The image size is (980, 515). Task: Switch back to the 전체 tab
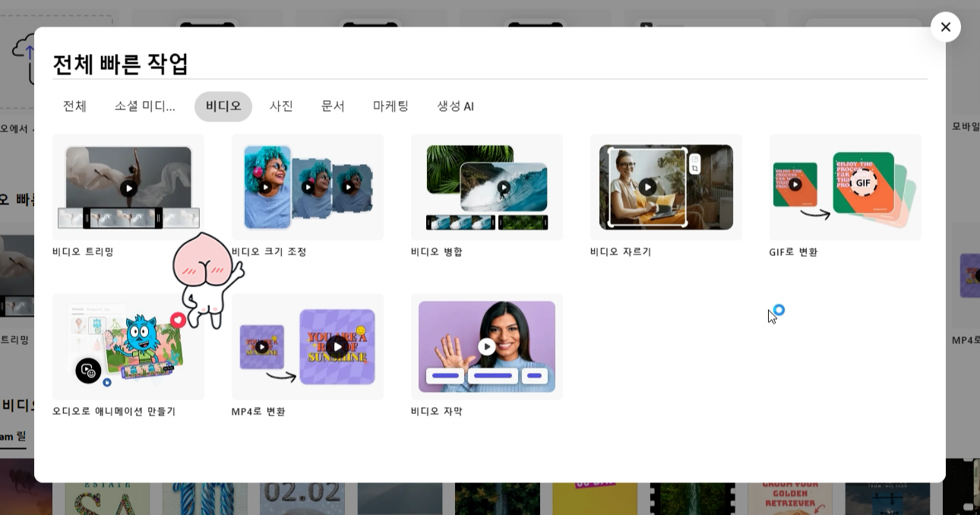74,106
